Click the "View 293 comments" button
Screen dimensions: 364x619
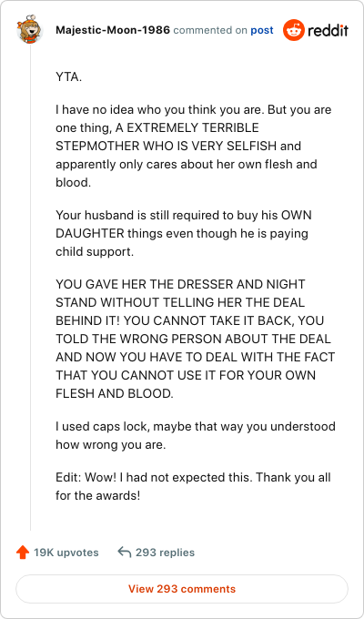coord(182,589)
